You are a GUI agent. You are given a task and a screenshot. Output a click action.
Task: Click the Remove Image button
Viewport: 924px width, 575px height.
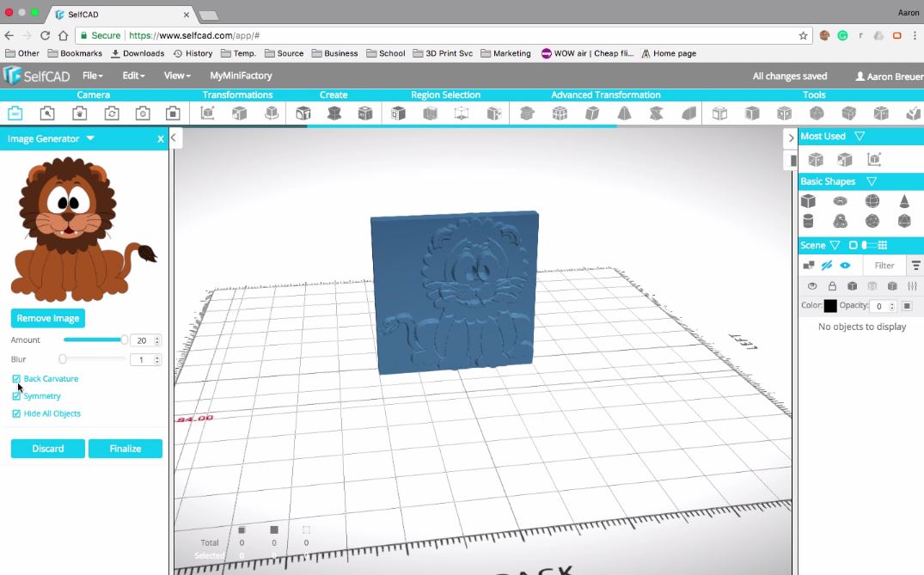click(x=48, y=318)
